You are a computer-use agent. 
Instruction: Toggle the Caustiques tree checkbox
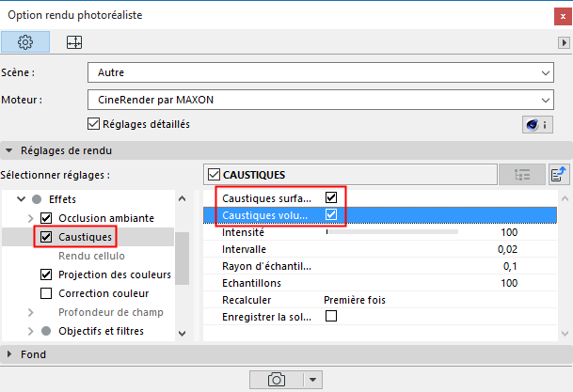pos(46,237)
